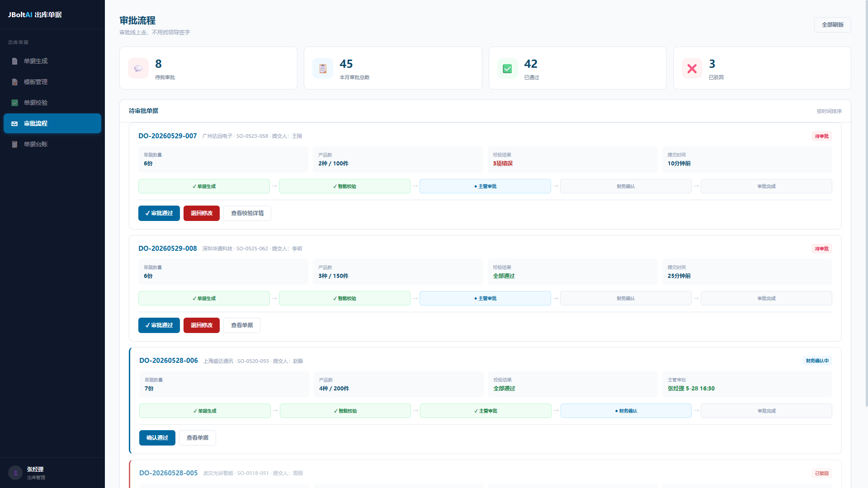Viewport: 868px width, 488px height.
Task: Click 单据生成 step of DO-20260529-007
Action: [204, 186]
